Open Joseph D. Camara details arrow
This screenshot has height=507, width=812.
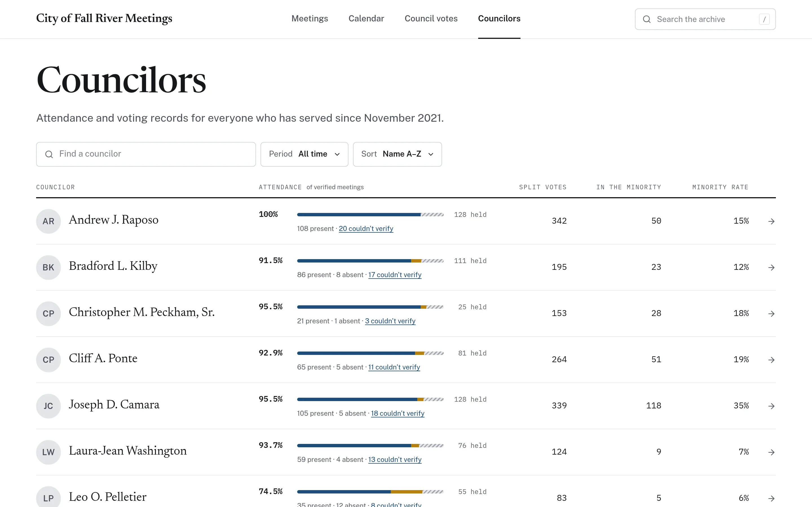(x=771, y=406)
